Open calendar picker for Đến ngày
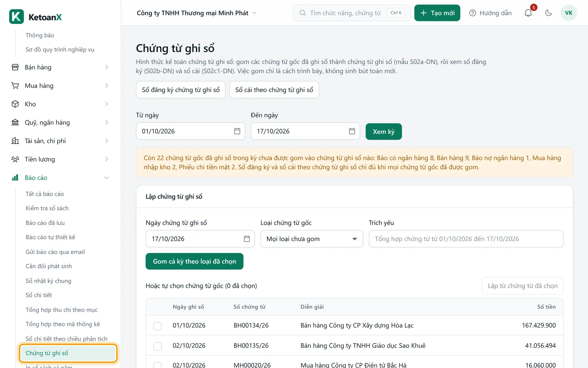The width and height of the screenshot is (588, 368). click(352, 131)
